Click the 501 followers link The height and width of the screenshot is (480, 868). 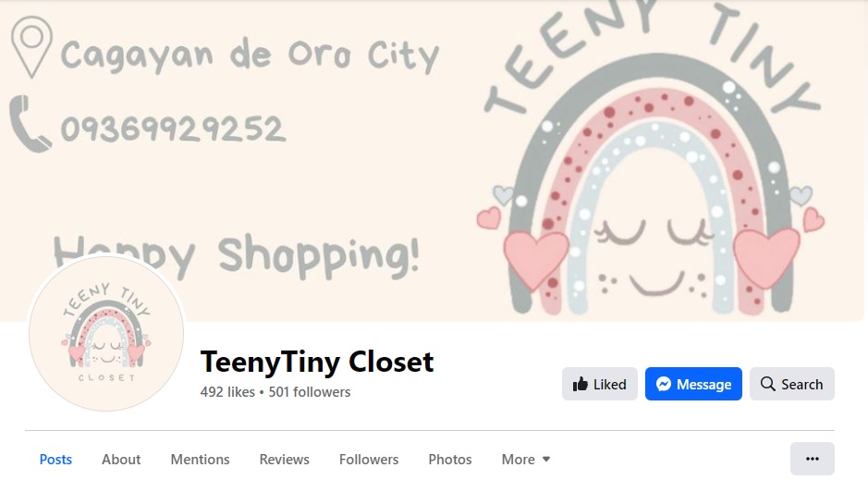tap(310, 392)
